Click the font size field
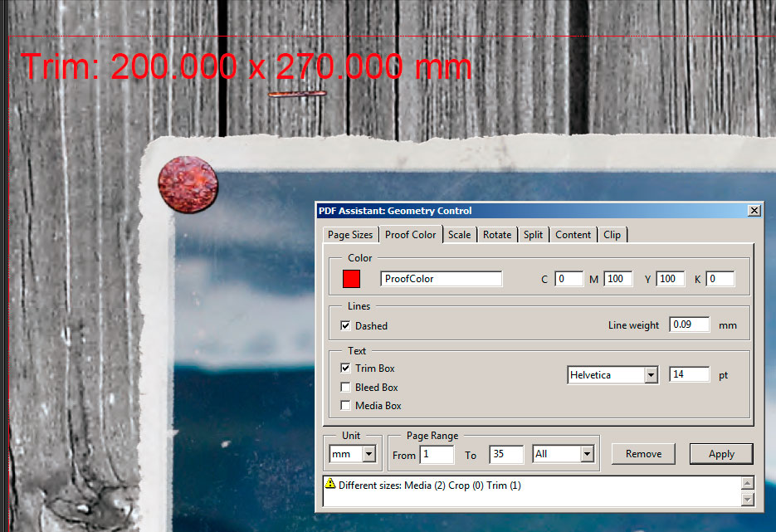This screenshot has width=776, height=532. pyautogui.click(x=690, y=374)
